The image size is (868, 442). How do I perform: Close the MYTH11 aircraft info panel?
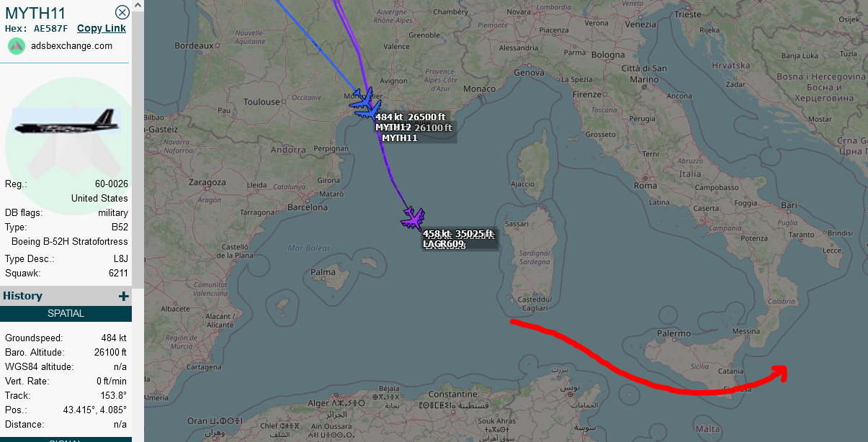pyautogui.click(x=122, y=12)
